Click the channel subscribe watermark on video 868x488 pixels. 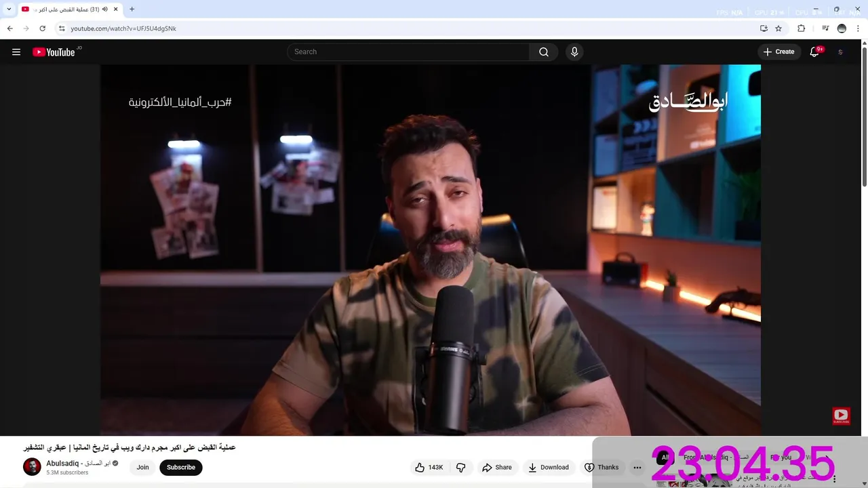pyautogui.click(x=841, y=416)
